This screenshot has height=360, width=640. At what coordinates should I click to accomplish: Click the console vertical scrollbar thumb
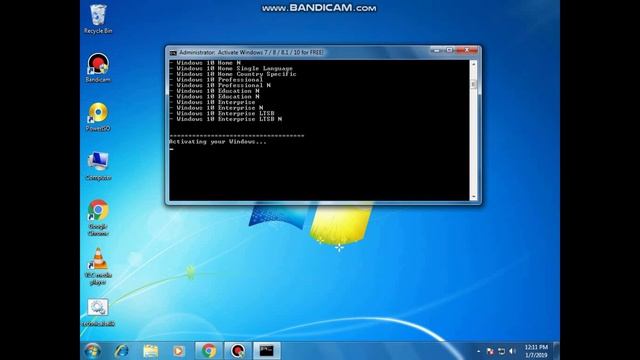[473, 84]
